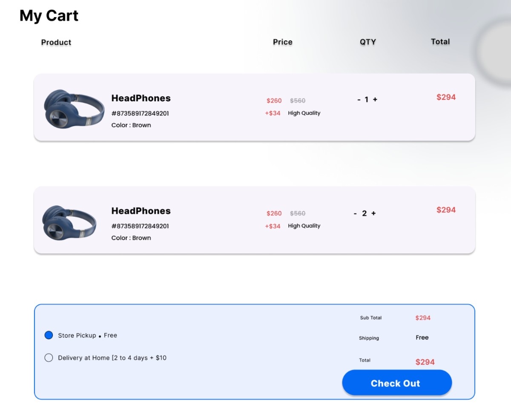The width and height of the screenshot is (511, 420).
Task: Click the QTY column header
Action: click(x=368, y=42)
